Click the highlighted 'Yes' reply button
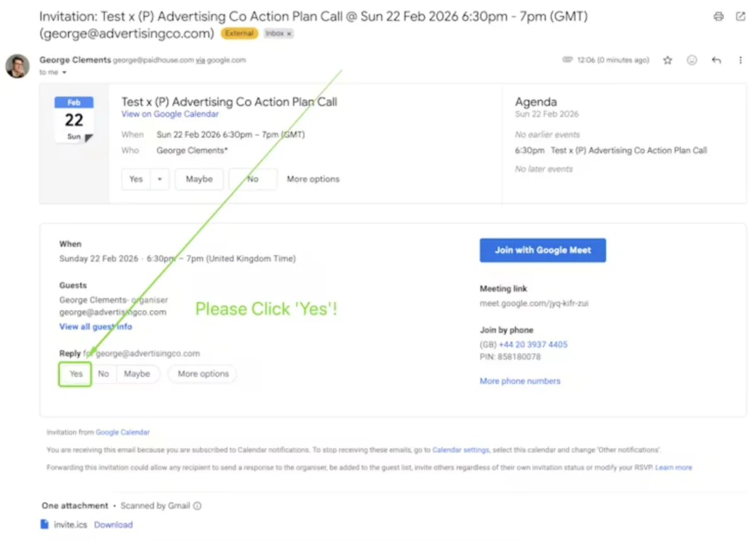The width and height of the screenshot is (756, 541). [x=76, y=374]
